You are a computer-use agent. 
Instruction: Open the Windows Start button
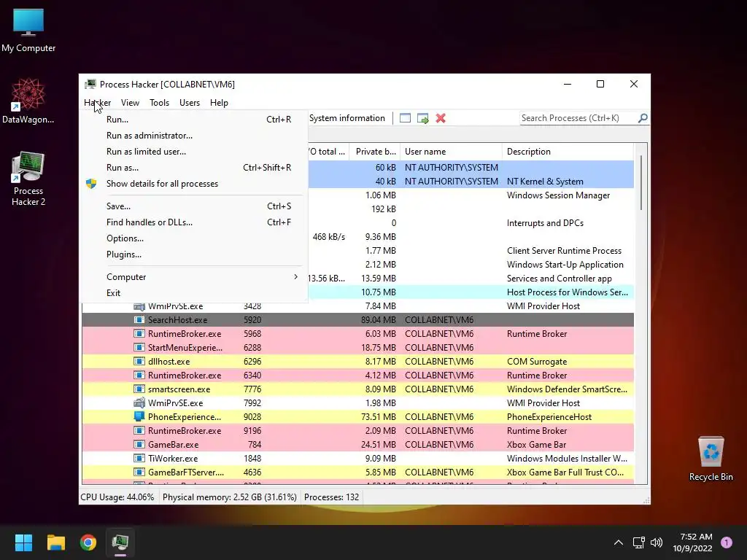click(23, 542)
